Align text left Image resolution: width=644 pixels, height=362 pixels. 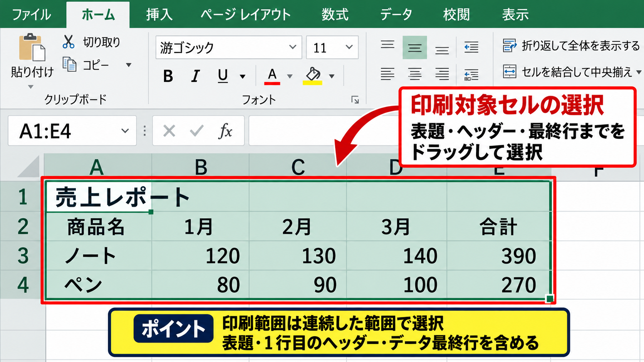[387, 73]
